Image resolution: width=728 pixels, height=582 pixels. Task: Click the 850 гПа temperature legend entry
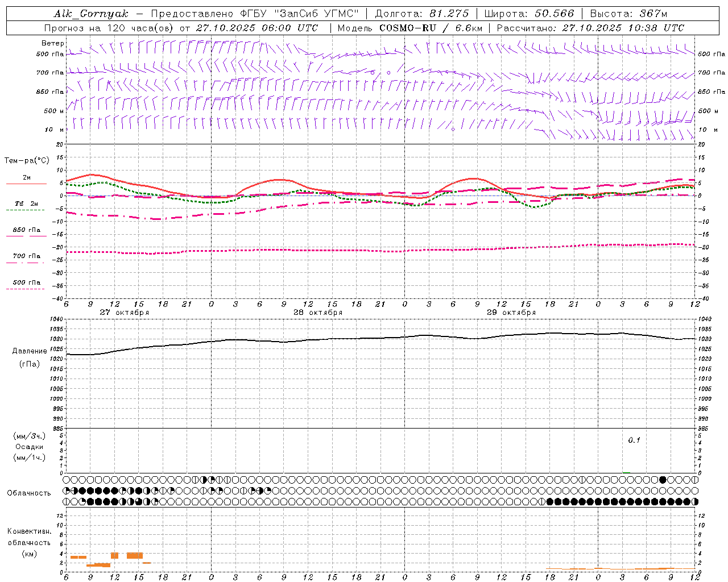[x=26, y=232]
